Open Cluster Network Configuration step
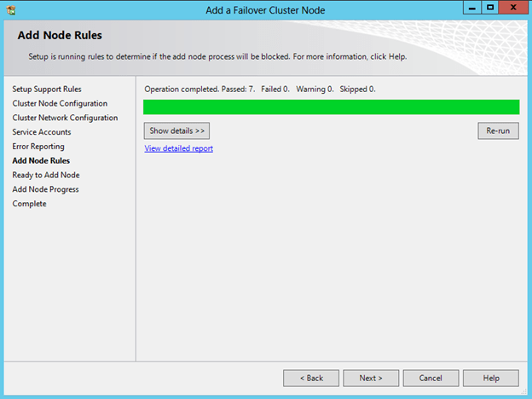Viewport: 532px width, 399px height. 65,118
